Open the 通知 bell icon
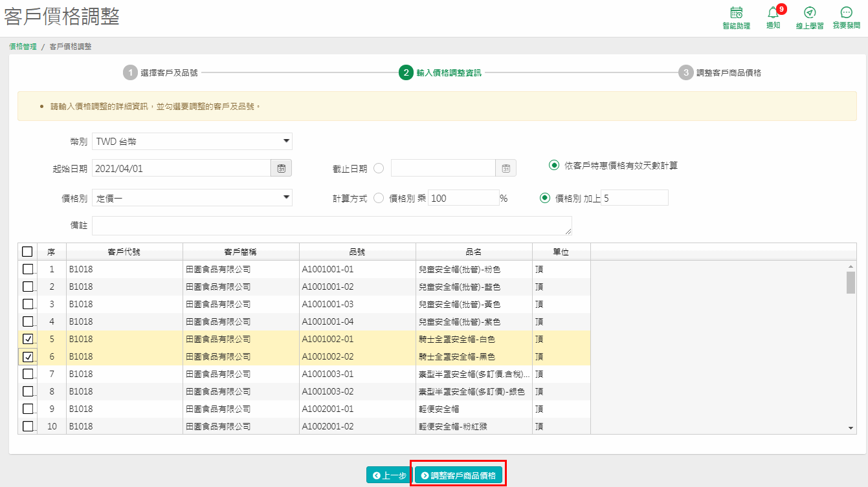 (773, 13)
